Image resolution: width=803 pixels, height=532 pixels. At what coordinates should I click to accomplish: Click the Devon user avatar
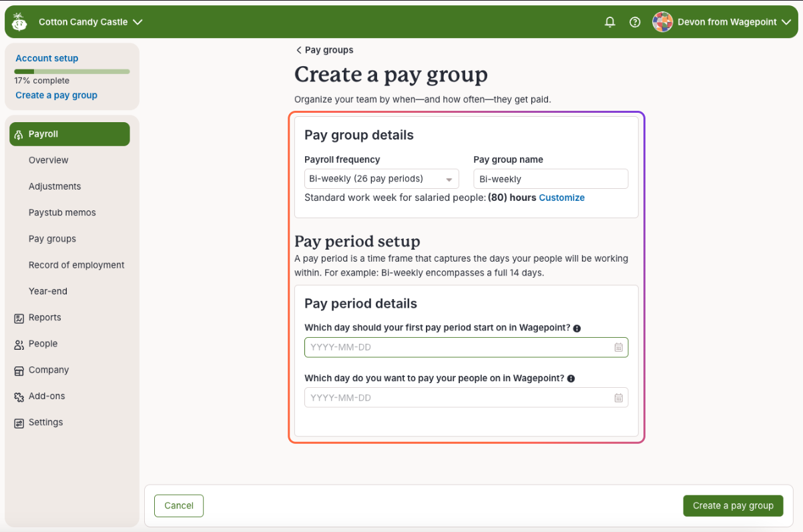click(x=662, y=22)
